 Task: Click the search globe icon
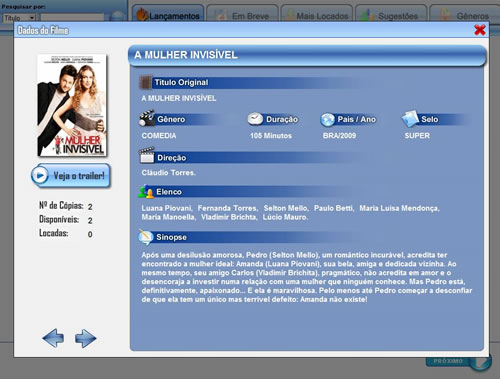pos(116,16)
